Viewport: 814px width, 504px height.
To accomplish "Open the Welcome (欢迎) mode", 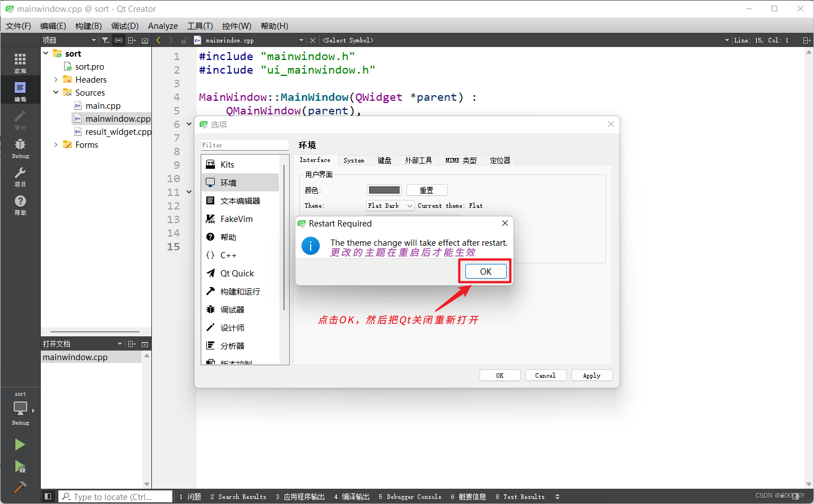I will tap(20, 62).
